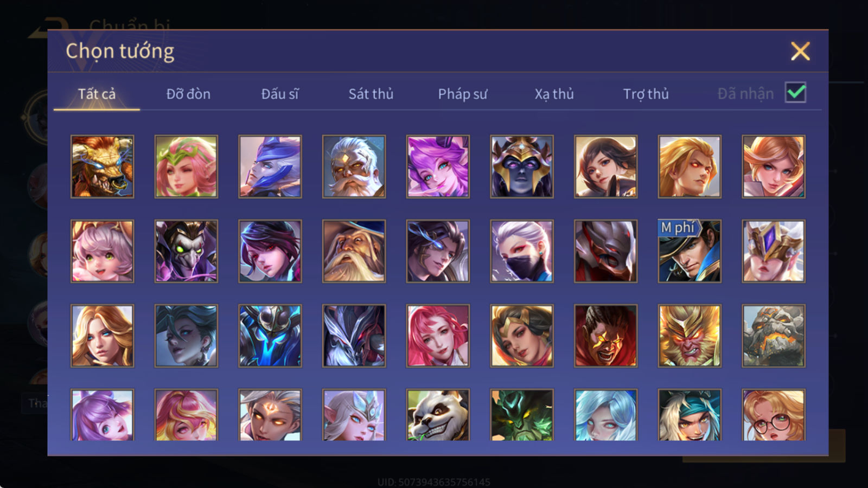Pick the purple-haired girl with horns
Viewport: 868px width, 488px height.
(438, 166)
